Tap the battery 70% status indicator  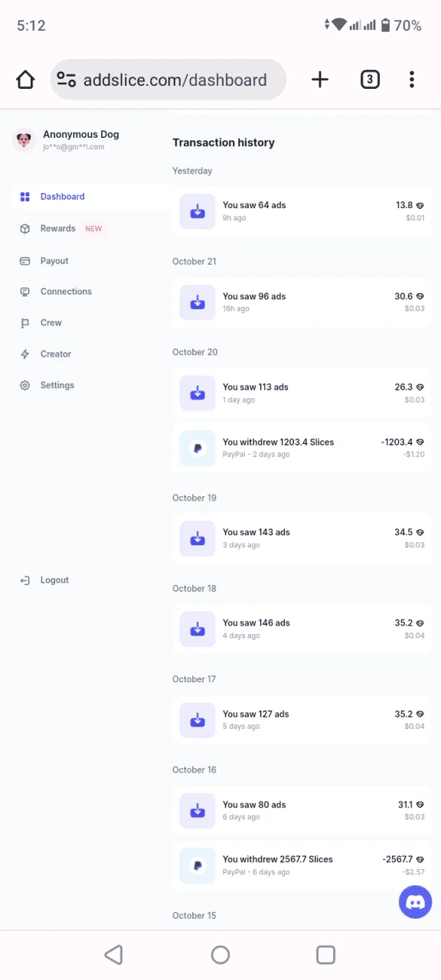point(401,25)
